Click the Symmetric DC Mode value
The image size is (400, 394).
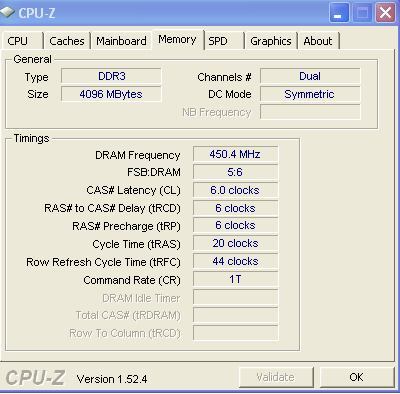coord(310,94)
